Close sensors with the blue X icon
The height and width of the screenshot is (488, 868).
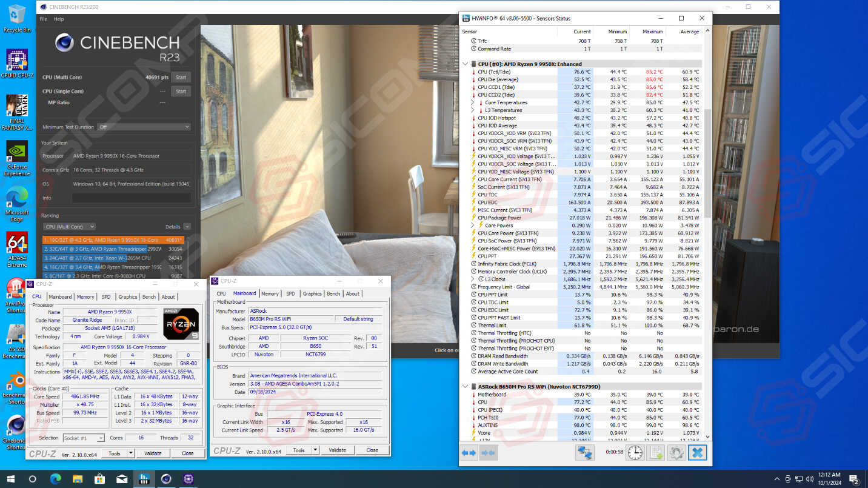coord(697,452)
